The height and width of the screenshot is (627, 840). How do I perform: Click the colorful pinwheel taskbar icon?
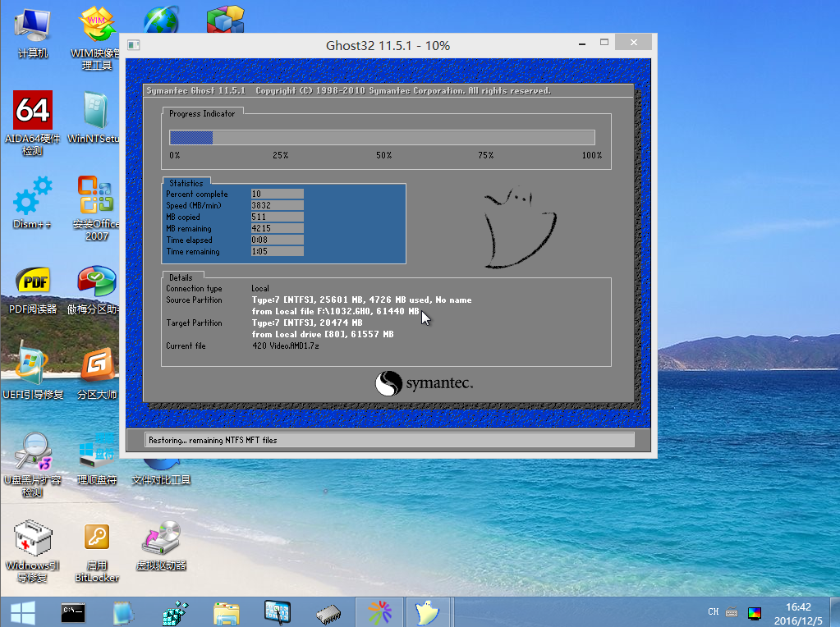[x=380, y=612]
